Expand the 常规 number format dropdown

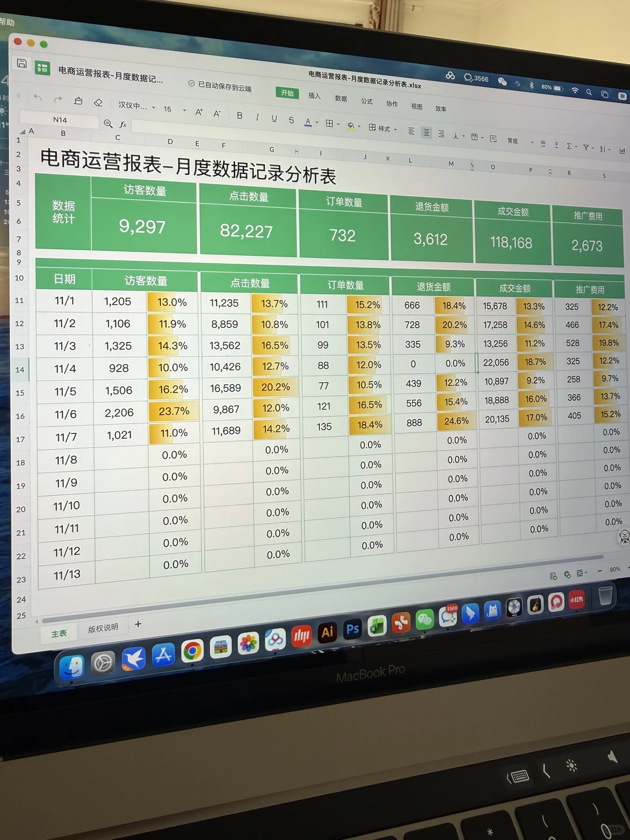533,142
